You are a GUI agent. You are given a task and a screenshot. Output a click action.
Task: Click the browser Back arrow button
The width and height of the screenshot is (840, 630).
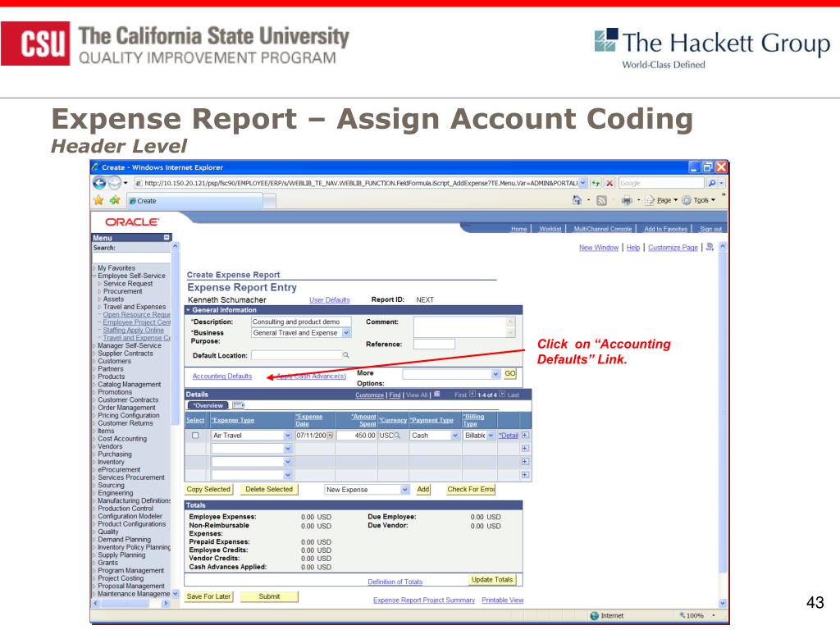point(99,183)
